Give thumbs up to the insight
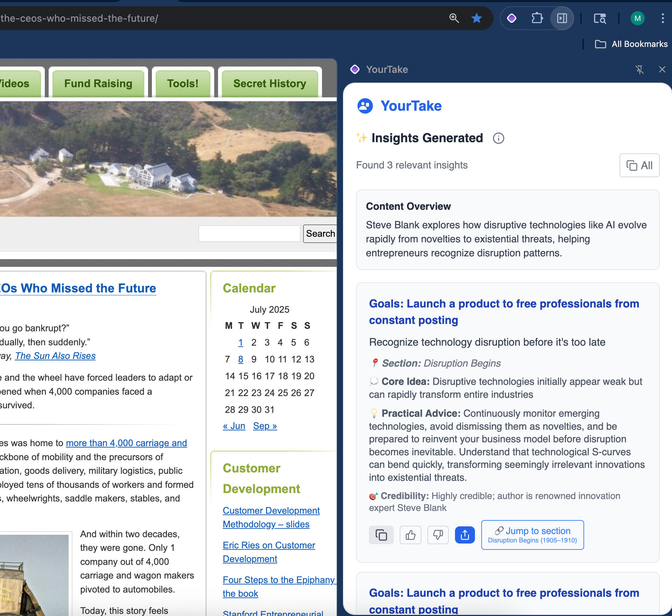Screen dimensions: 672x616 [x=411, y=535]
